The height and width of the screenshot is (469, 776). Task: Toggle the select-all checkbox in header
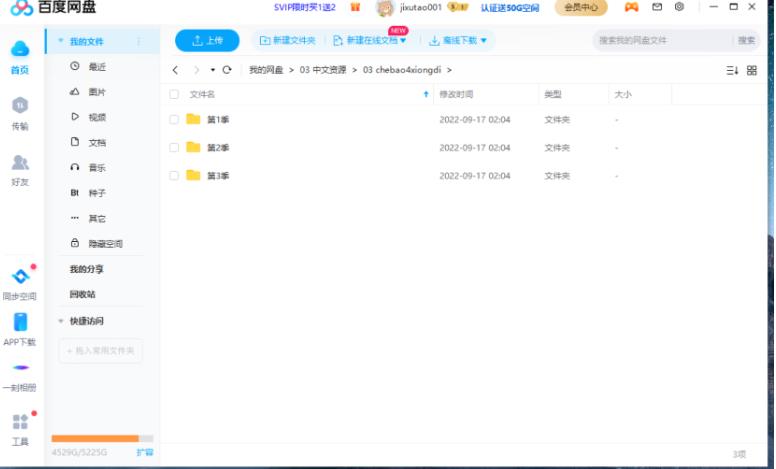coord(174,94)
